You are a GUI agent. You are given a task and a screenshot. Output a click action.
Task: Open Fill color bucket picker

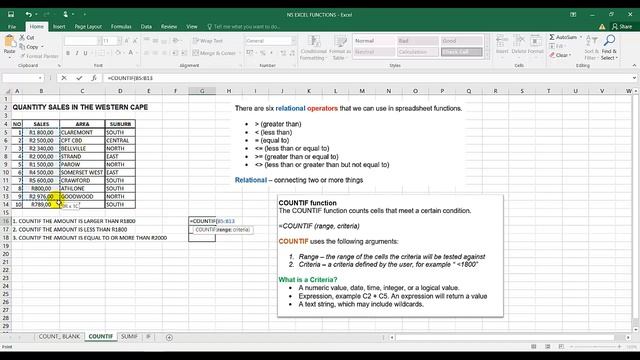coord(118,53)
